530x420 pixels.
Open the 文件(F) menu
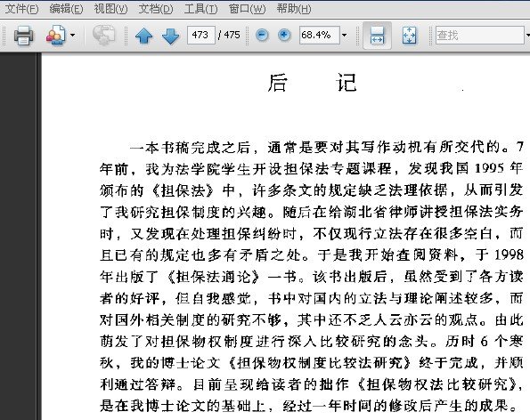(x=21, y=9)
